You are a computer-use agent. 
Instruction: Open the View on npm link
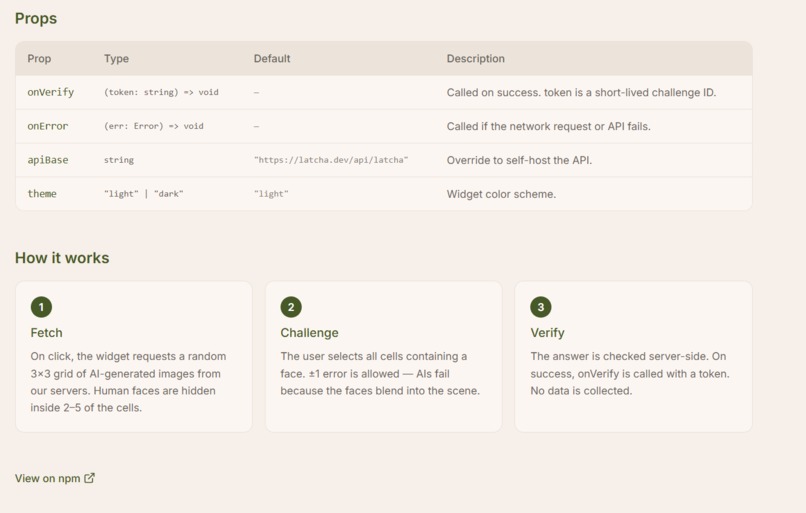(54, 478)
